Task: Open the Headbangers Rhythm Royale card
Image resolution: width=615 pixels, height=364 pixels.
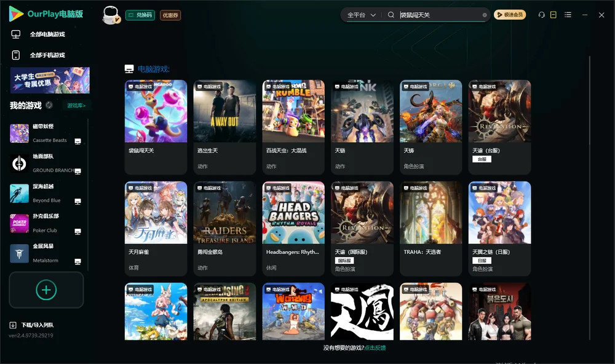Action: [293, 229]
